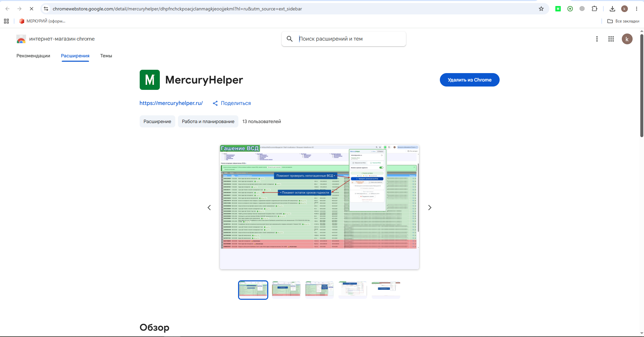Go to the previous screenshot with left chevron
This screenshot has height=337, width=644.
pos(209,208)
